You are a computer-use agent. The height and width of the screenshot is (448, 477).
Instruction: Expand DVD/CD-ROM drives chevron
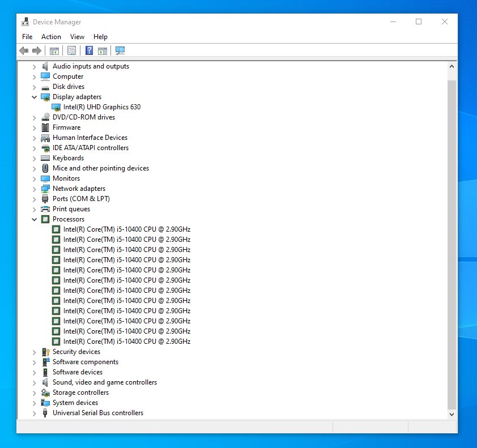click(35, 118)
